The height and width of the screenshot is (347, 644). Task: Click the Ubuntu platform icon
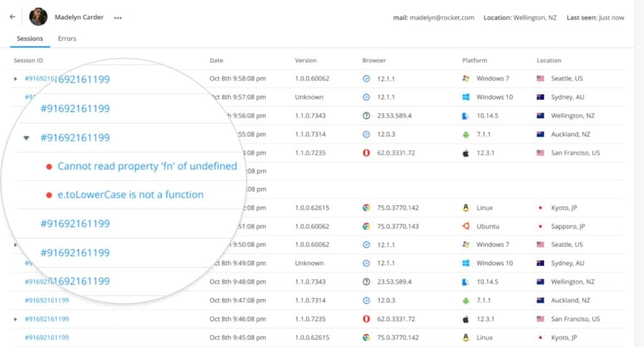click(x=466, y=226)
